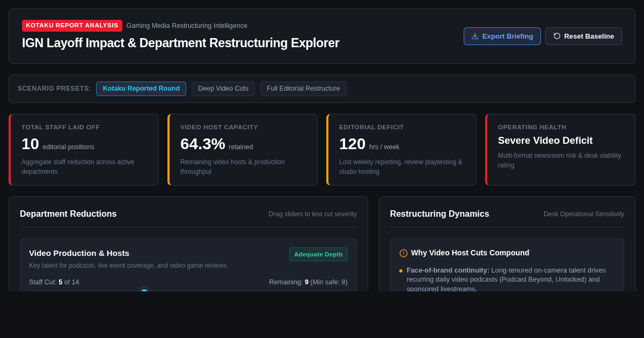The image size is (644, 338).
Task: Click the Why Video Host Cuts Compound heading
Action: [x=470, y=253]
